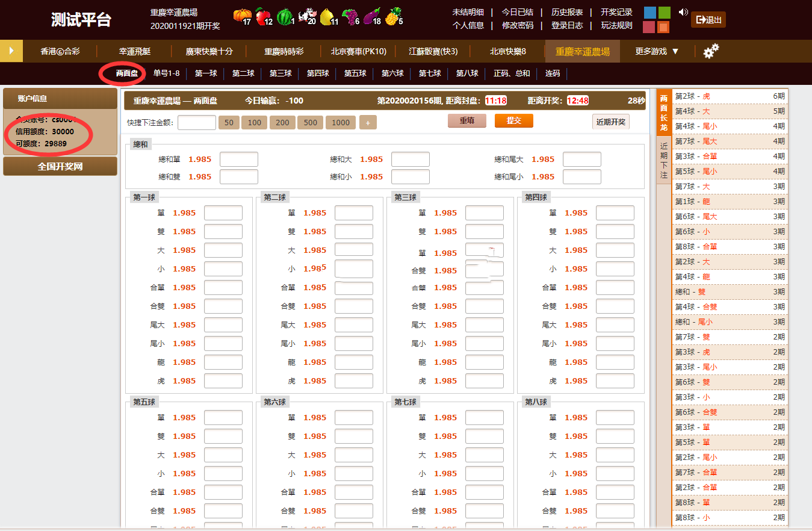Click the 快捷下注金额 input field
812x531 pixels.
pos(197,122)
